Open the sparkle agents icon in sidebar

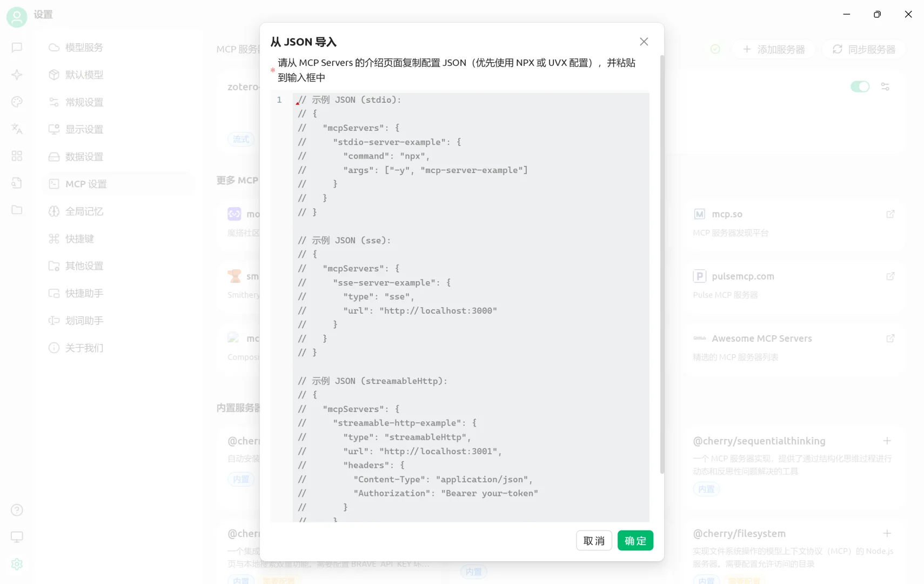click(x=17, y=75)
